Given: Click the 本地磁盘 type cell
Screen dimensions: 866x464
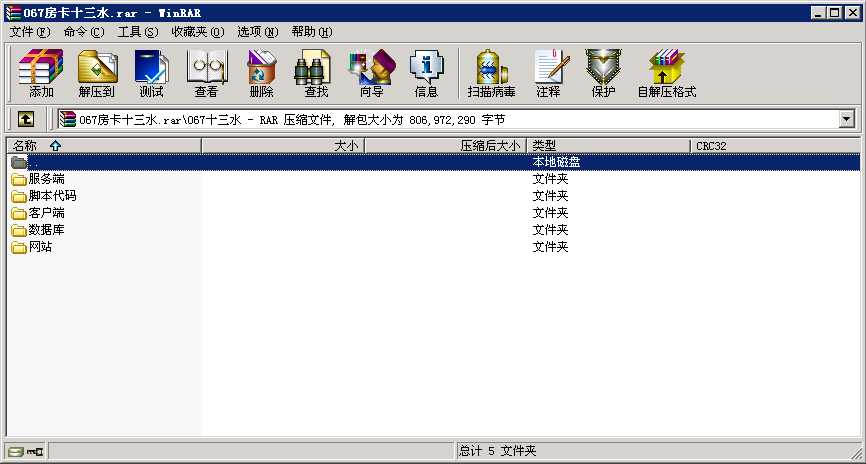Looking at the screenshot, I should [x=556, y=162].
